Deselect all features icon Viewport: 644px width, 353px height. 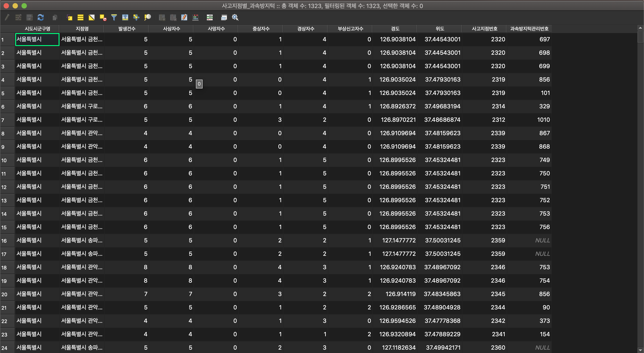[x=103, y=17]
